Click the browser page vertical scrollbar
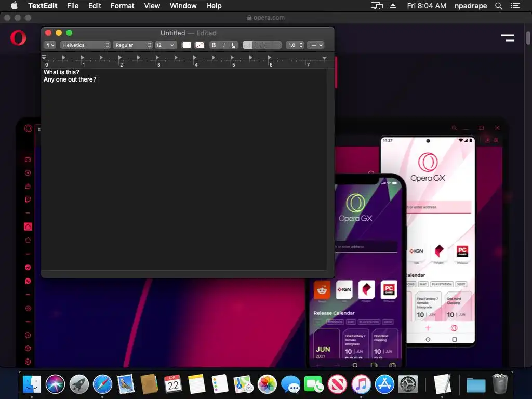This screenshot has width=532, height=399. click(x=528, y=37)
